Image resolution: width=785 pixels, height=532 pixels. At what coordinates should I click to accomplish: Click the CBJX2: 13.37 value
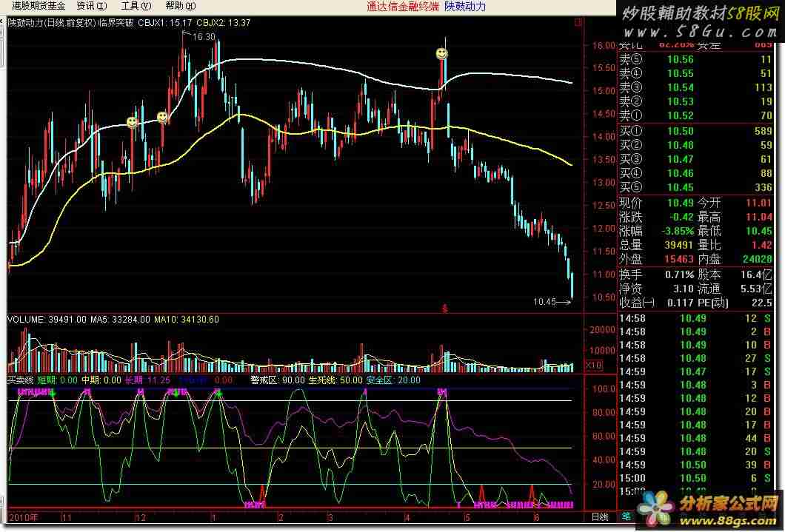(x=224, y=22)
